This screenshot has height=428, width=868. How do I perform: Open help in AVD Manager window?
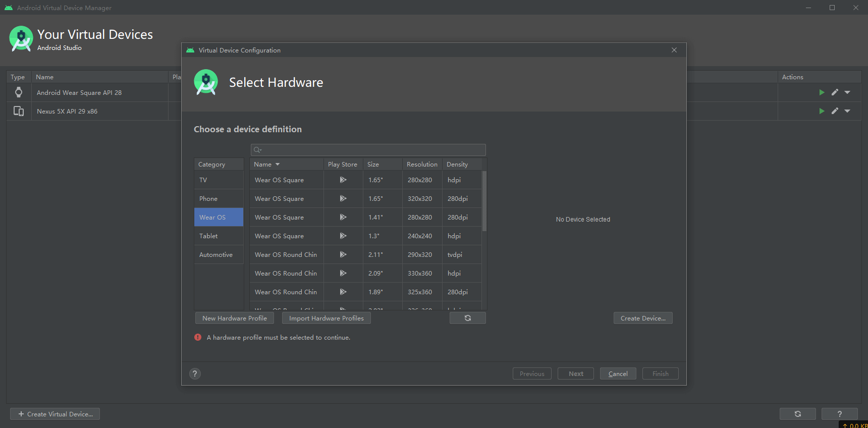click(x=840, y=414)
